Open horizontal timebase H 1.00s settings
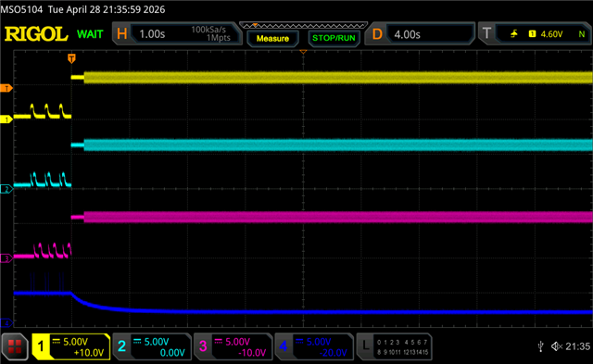The width and height of the screenshot is (593, 364). 177,34
